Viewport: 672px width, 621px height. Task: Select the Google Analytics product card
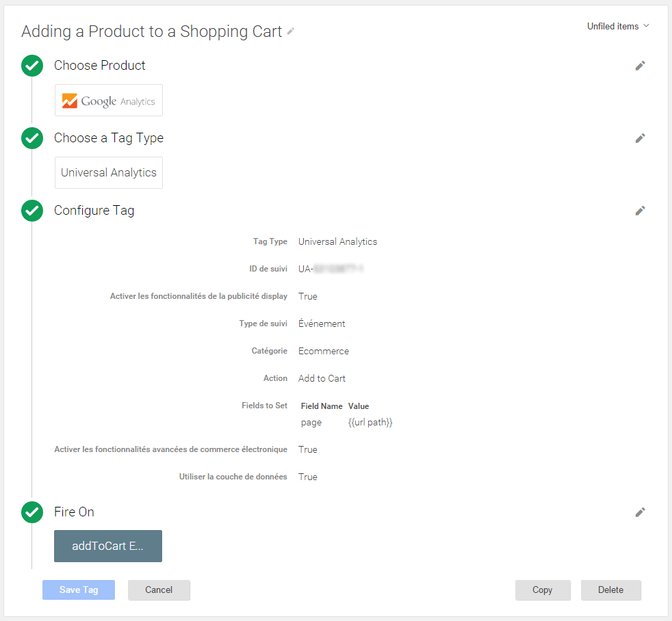109,101
